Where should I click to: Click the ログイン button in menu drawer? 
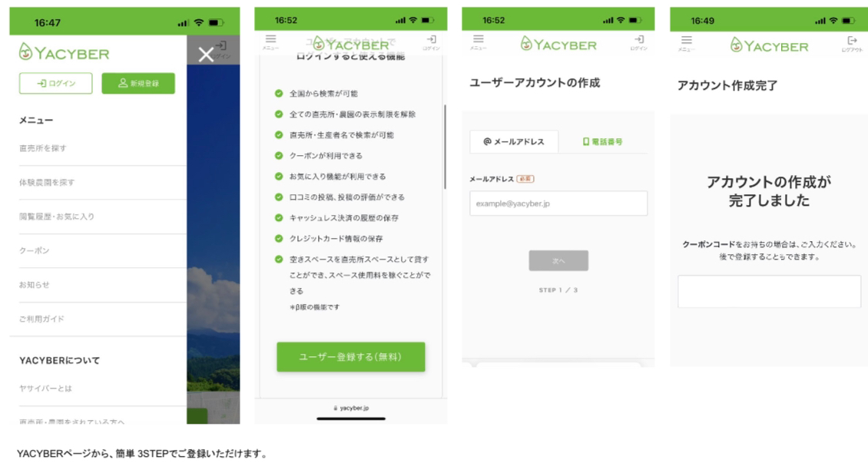coord(56,83)
